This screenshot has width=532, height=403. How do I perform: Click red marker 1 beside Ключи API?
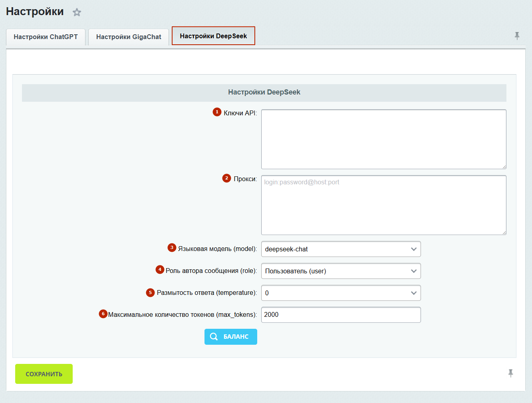pos(217,112)
